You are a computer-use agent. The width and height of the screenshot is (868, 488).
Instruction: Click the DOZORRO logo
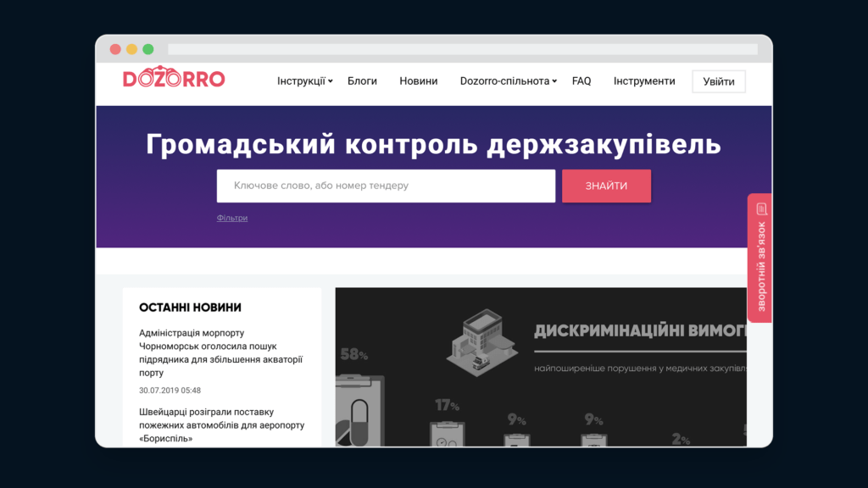174,77
